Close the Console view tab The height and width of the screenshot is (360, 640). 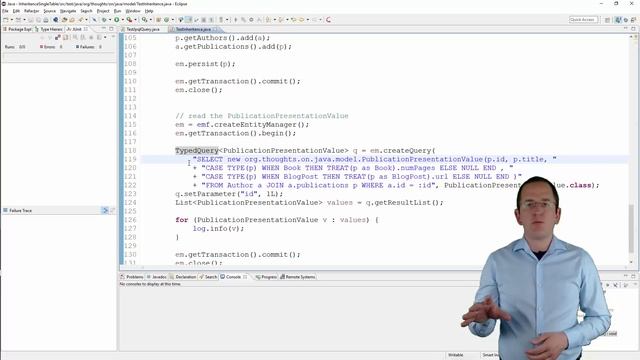point(245,277)
